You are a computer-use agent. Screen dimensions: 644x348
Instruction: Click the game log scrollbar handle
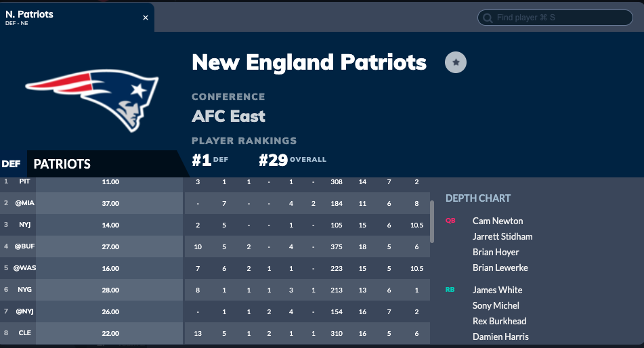tap(431, 221)
